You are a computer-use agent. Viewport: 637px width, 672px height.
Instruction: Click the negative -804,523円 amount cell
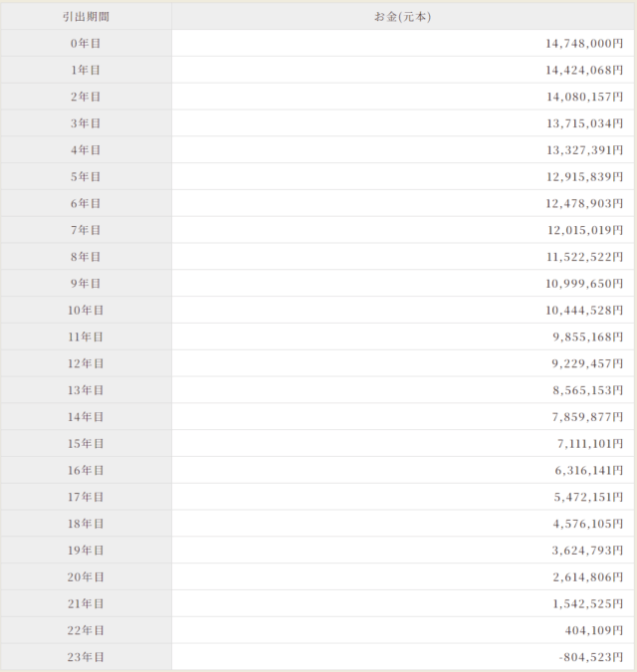coord(590,657)
